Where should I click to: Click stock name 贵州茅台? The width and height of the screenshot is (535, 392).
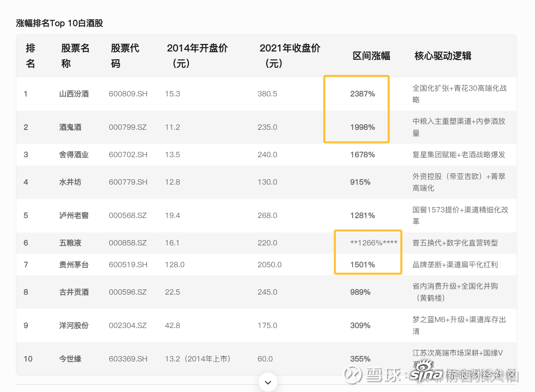74,265
